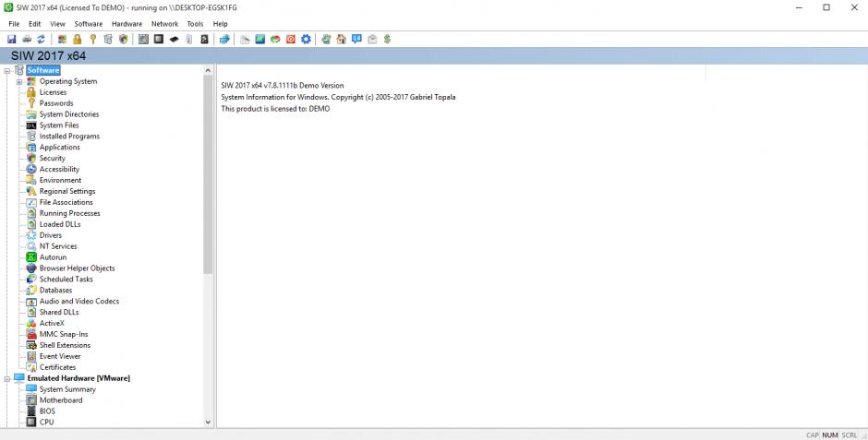Click the two networked computers toolbar icon
868x440 pixels.
pos(224,40)
